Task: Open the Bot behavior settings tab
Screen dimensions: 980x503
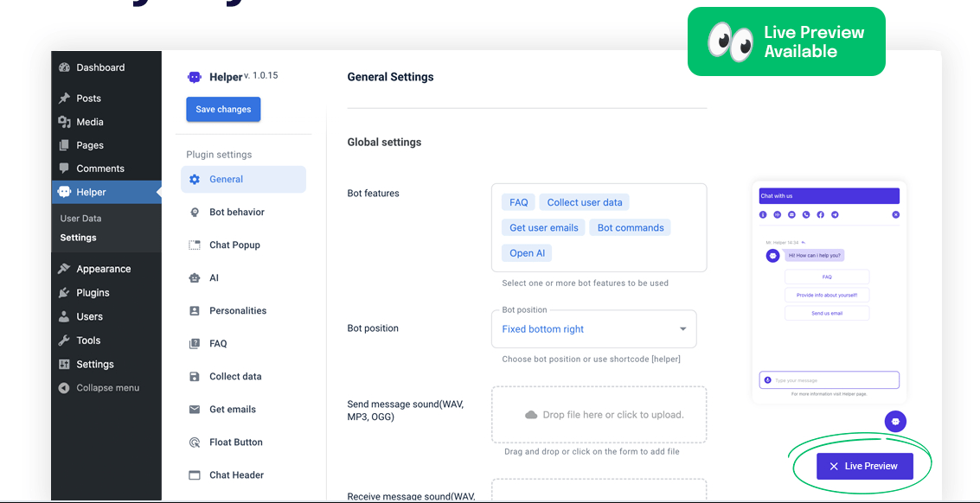Action: (x=236, y=213)
